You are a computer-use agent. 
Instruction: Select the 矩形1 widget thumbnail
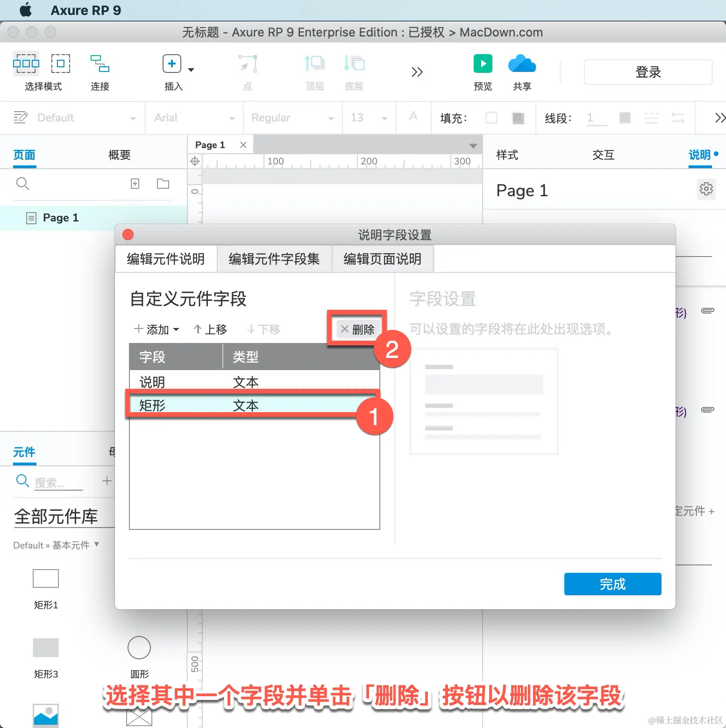pyautogui.click(x=46, y=578)
